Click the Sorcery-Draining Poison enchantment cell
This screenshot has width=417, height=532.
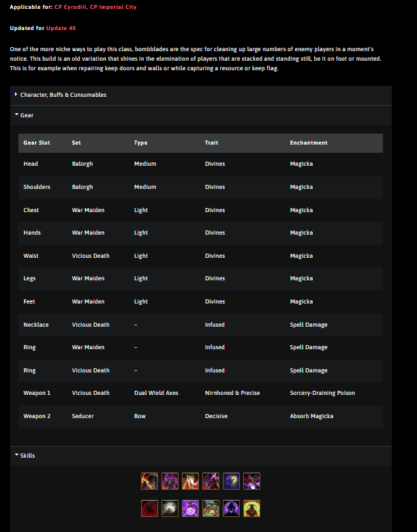(322, 393)
